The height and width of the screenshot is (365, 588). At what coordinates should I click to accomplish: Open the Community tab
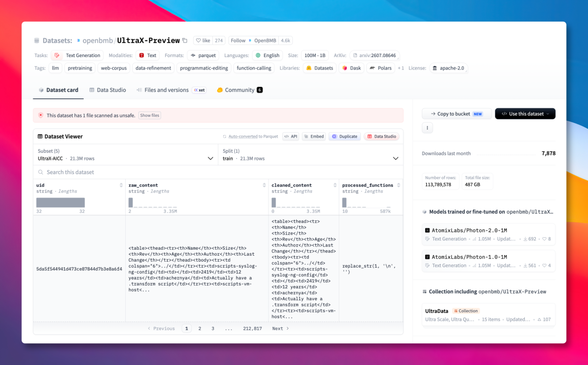click(240, 90)
